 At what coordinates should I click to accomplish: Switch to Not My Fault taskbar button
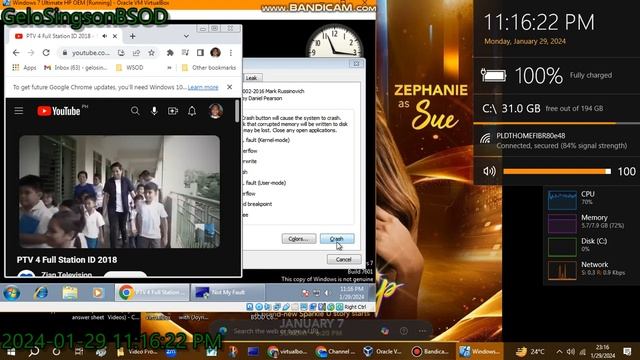point(228,293)
